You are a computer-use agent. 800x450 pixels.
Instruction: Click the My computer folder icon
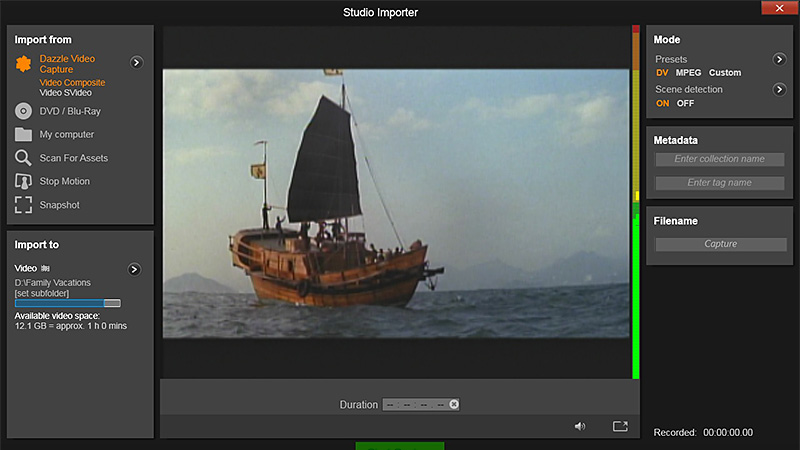tap(24, 135)
